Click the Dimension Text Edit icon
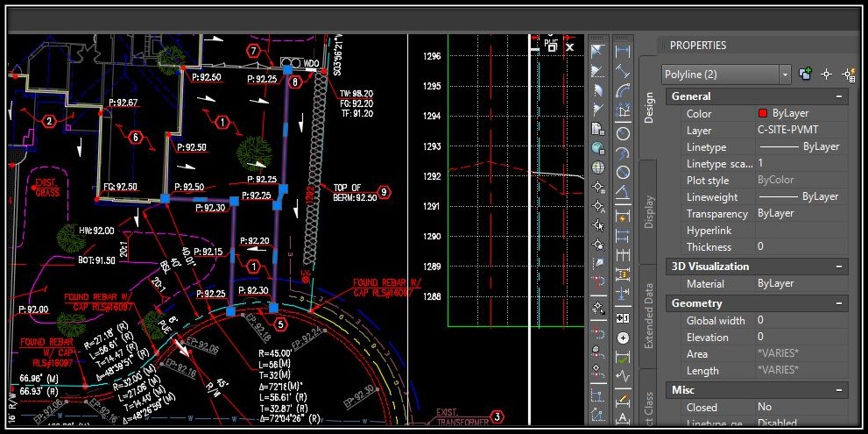This screenshot has width=868, height=434. coord(624,418)
